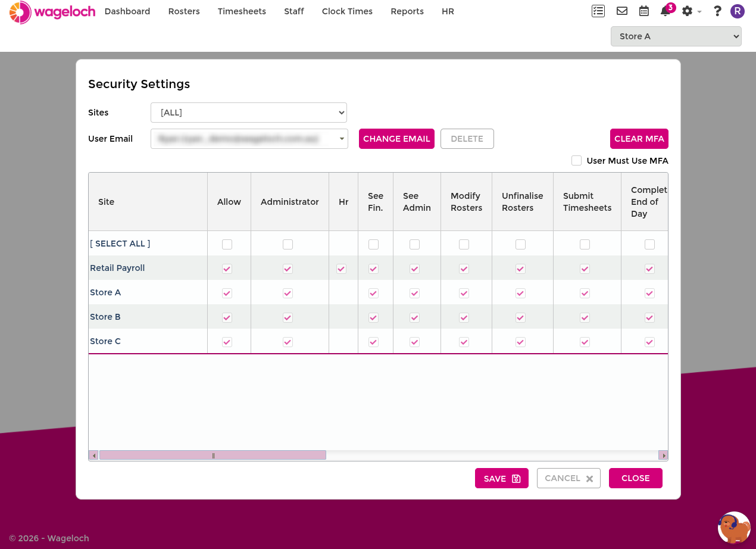This screenshot has height=549, width=756.
Task: Uncheck Allow for Store A
Action: [227, 293]
